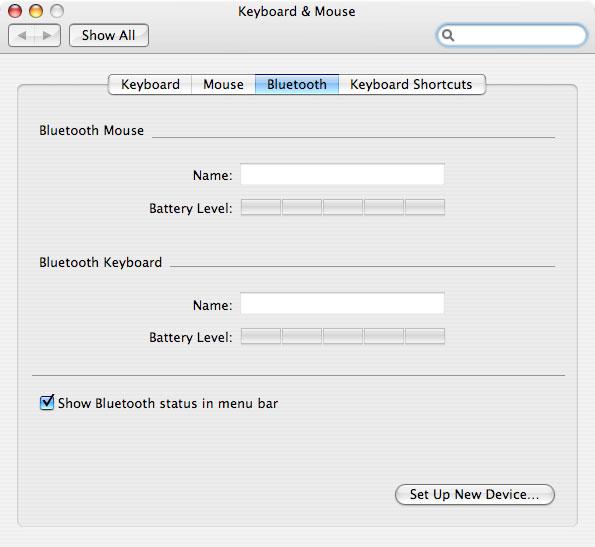Click the magnifying glass search icon
Screen dimensions: 595x547
(x=448, y=35)
